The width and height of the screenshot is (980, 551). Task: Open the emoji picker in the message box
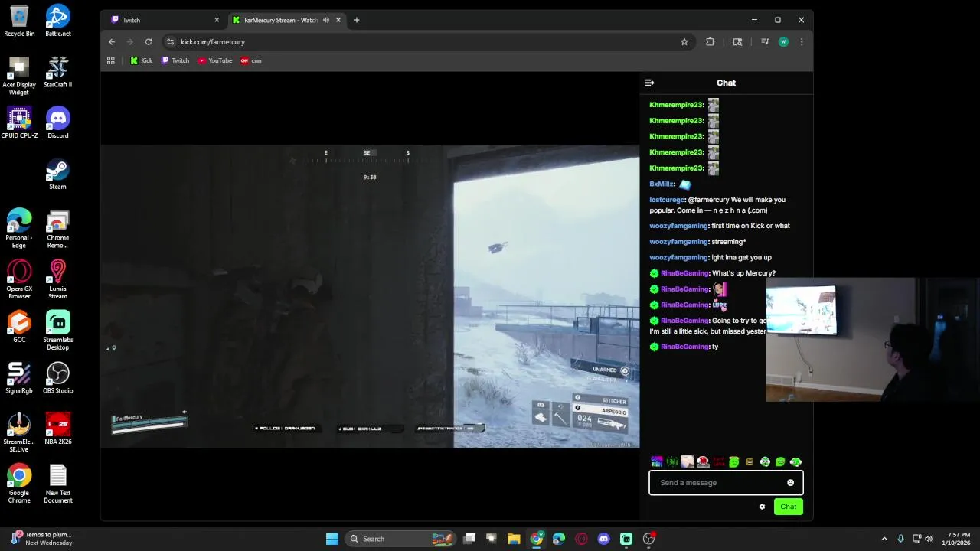pyautogui.click(x=790, y=483)
